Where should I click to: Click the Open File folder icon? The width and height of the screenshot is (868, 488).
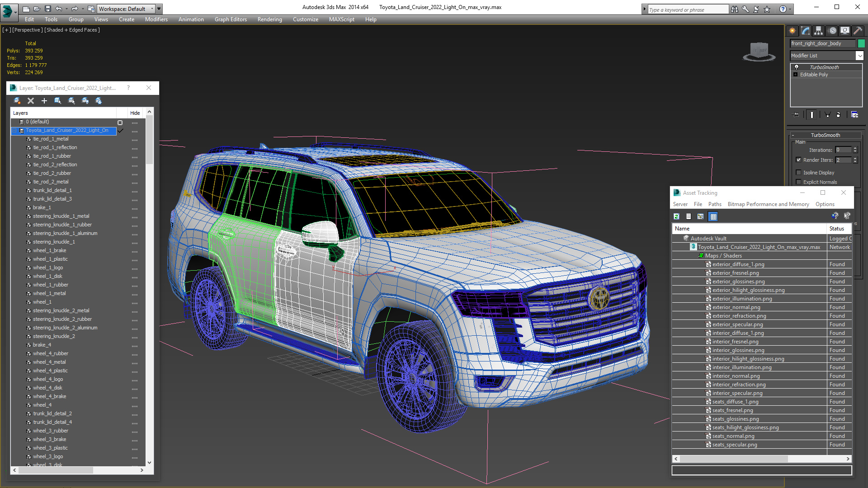click(37, 9)
